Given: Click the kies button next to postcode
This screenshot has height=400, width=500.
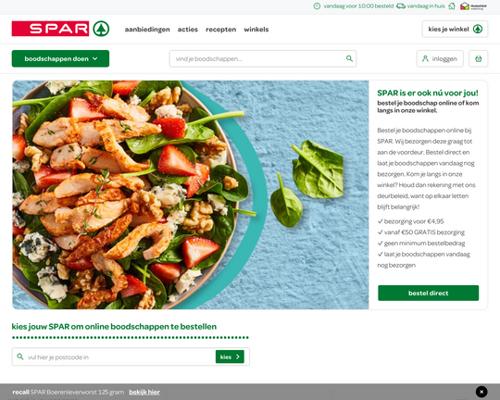Looking at the screenshot, I should (x=230, y=357).
